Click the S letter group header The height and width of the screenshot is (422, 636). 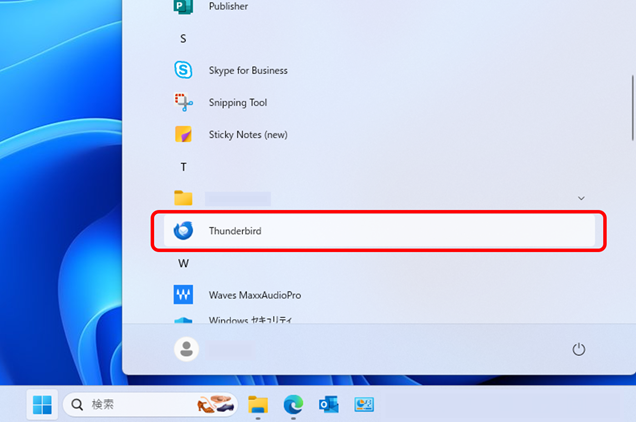coord(183,39)
